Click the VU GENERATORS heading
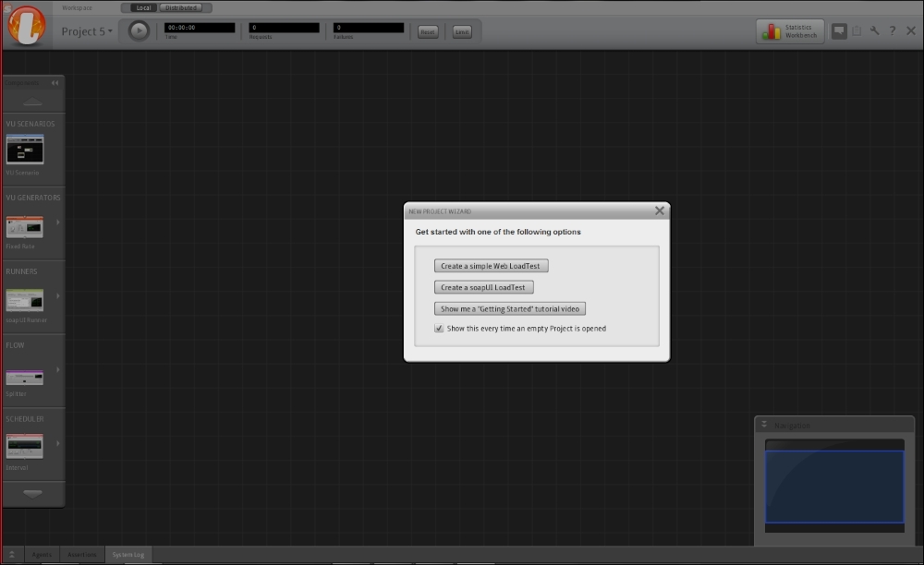 pos(33,198)
